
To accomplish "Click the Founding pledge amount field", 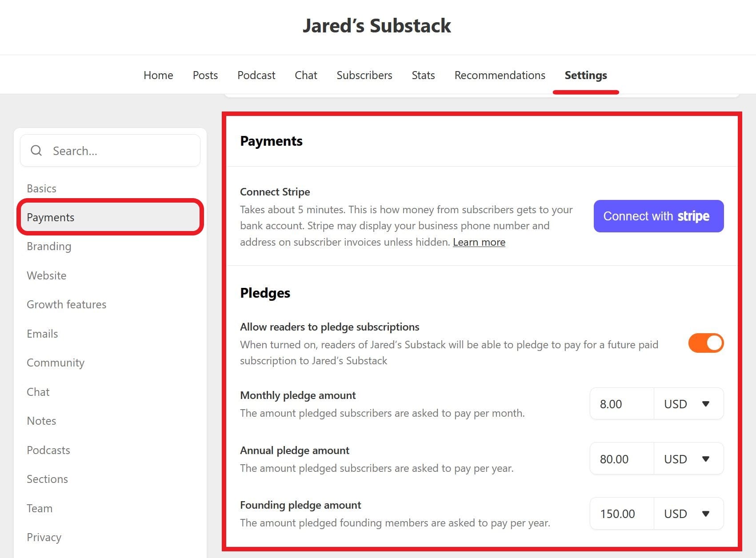I will click(621, 514).
